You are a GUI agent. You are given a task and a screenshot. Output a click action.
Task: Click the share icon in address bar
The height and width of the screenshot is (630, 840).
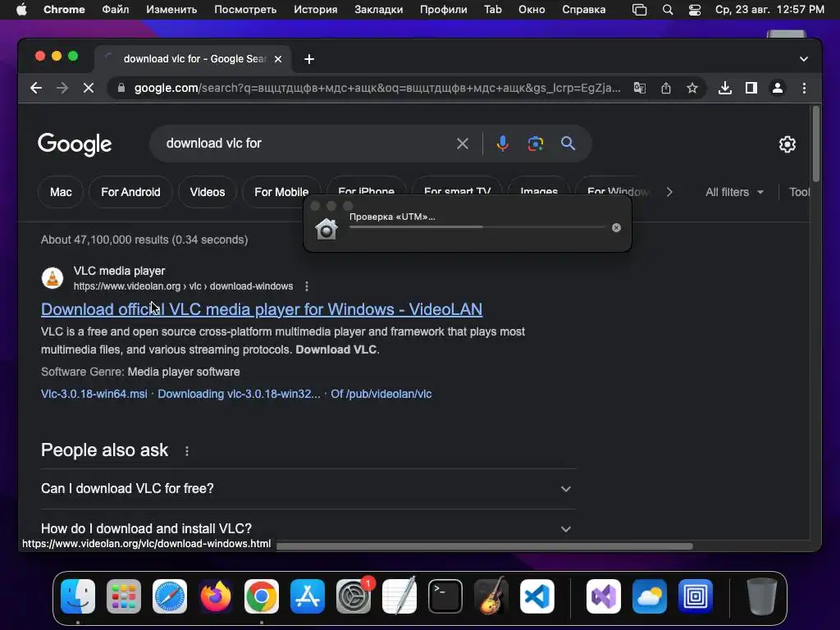[666, 88]
